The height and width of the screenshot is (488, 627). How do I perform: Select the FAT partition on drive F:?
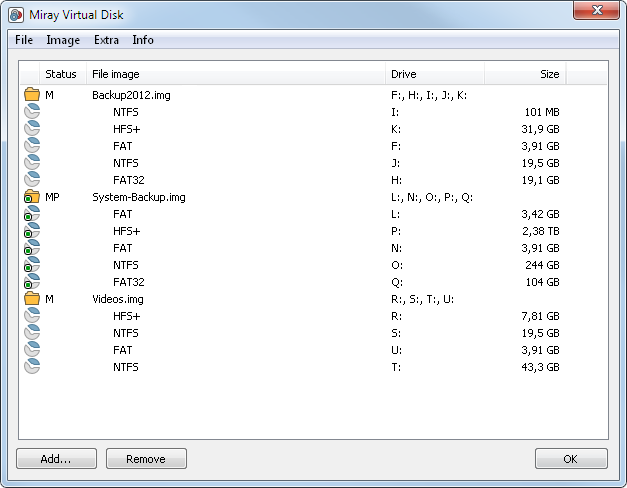pos(313,146)
